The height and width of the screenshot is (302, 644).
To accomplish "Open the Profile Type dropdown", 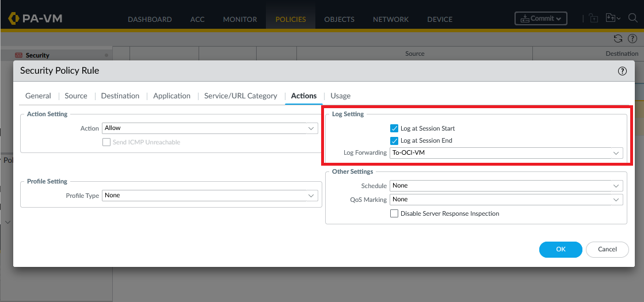I will pos(209,196).
